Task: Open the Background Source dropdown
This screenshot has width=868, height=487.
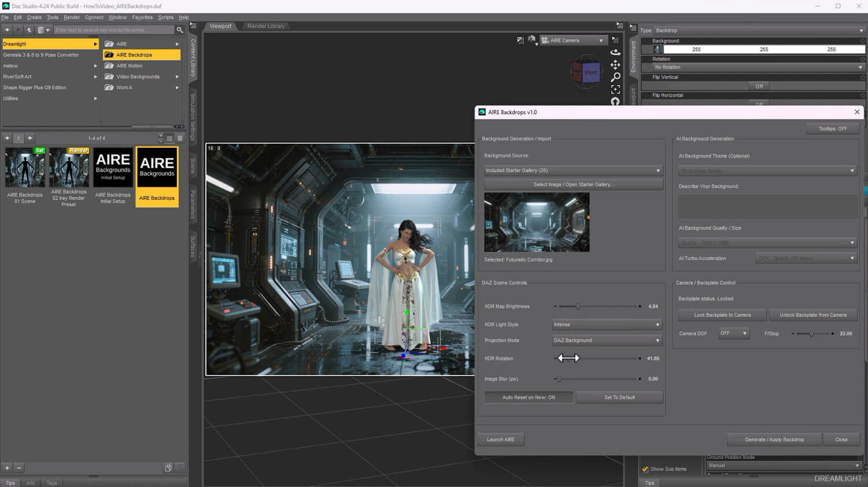Action: [573, 171]
